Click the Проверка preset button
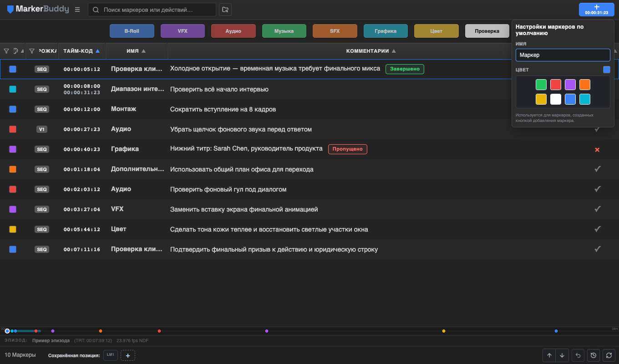This screenshot has width=619, height=364. point(487,31)
